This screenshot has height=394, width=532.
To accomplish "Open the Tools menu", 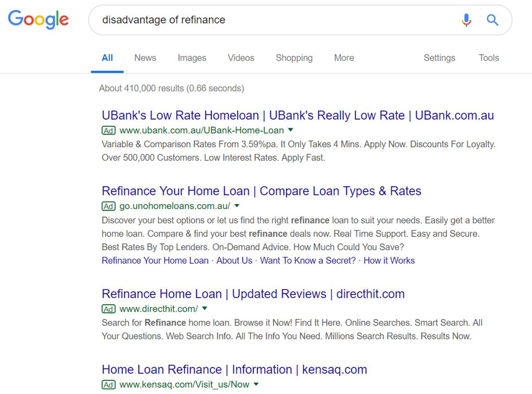I will point(489,58).
